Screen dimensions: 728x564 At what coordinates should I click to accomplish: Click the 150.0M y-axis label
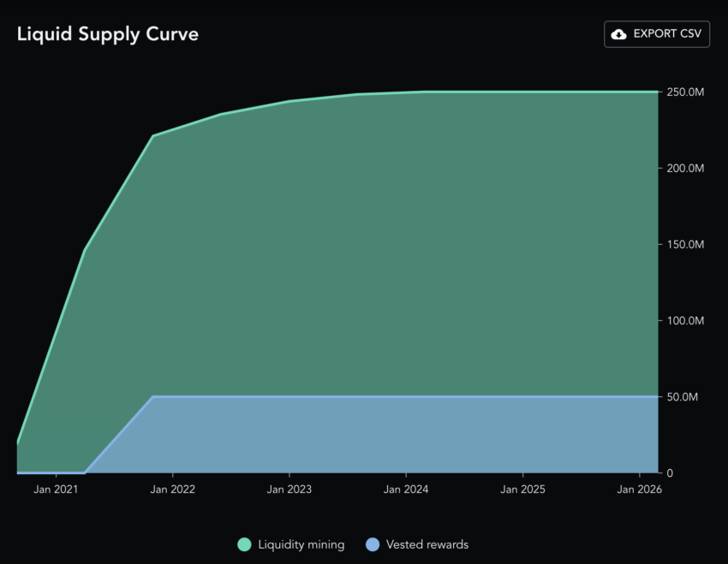pyautogui.click(x=685, y=245)
